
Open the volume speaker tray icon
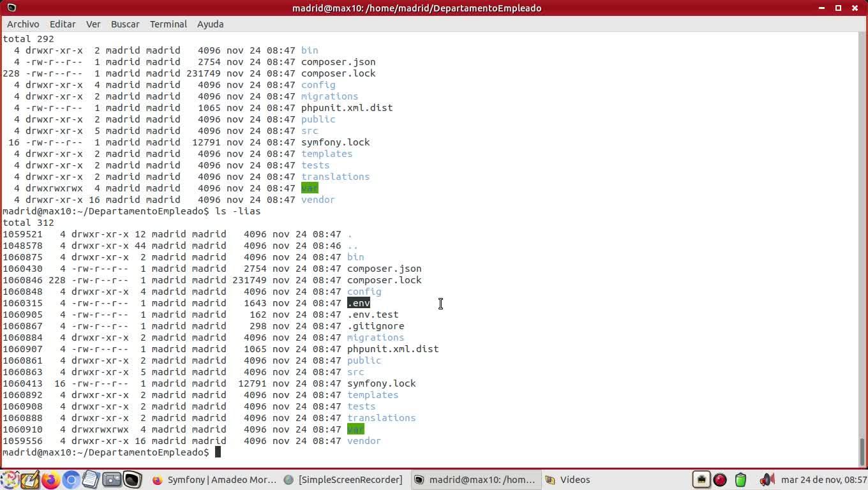(767, 480)
